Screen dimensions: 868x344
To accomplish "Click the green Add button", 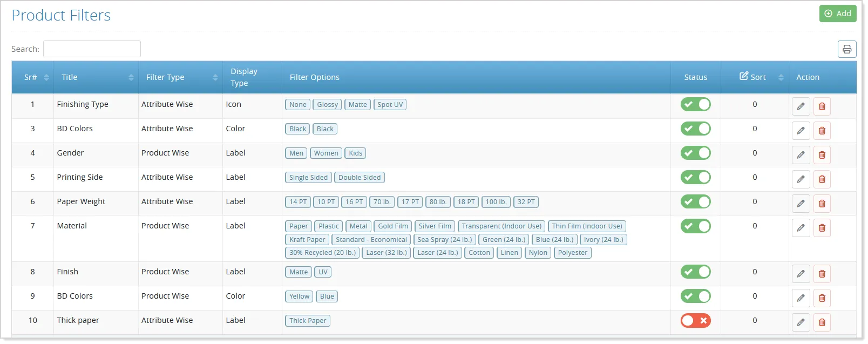I will [838, 14].
